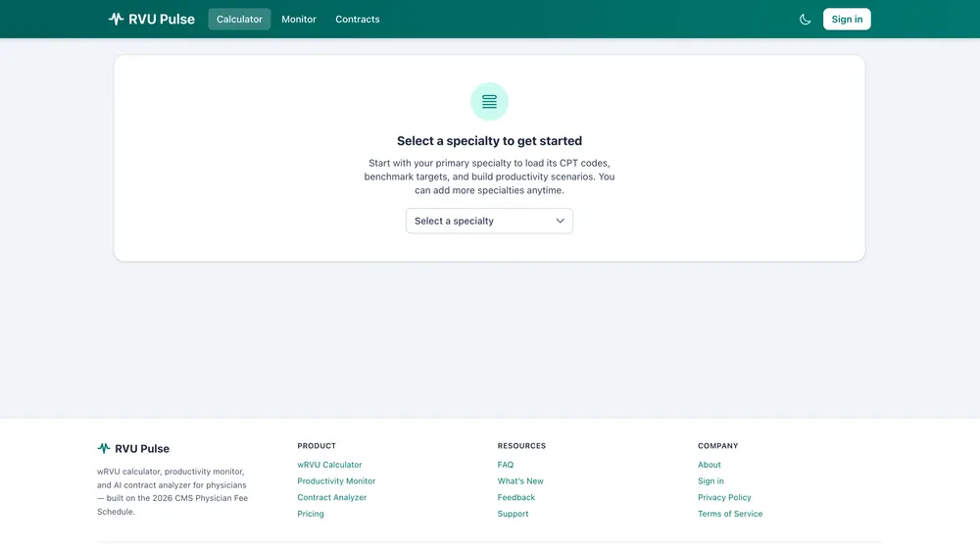Click the Sign in button in header
Image resolution: width=980 pixels, height=552 pixels.
pyautogui.click(x=847, y=20)
